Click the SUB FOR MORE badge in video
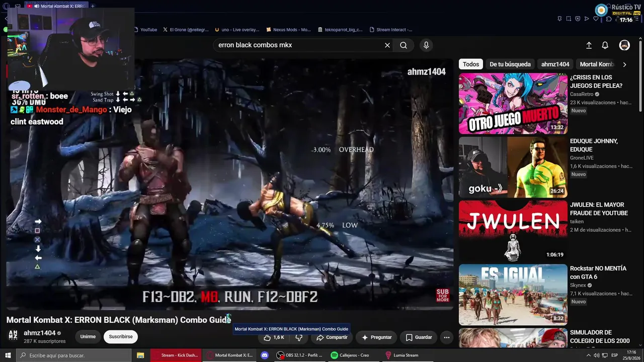Viewport: 644px width, 362px height. tap(443, 295)
